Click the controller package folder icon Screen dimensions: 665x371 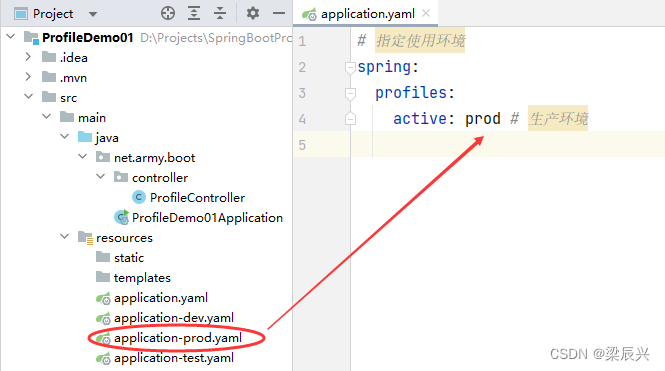click(121, 177)
